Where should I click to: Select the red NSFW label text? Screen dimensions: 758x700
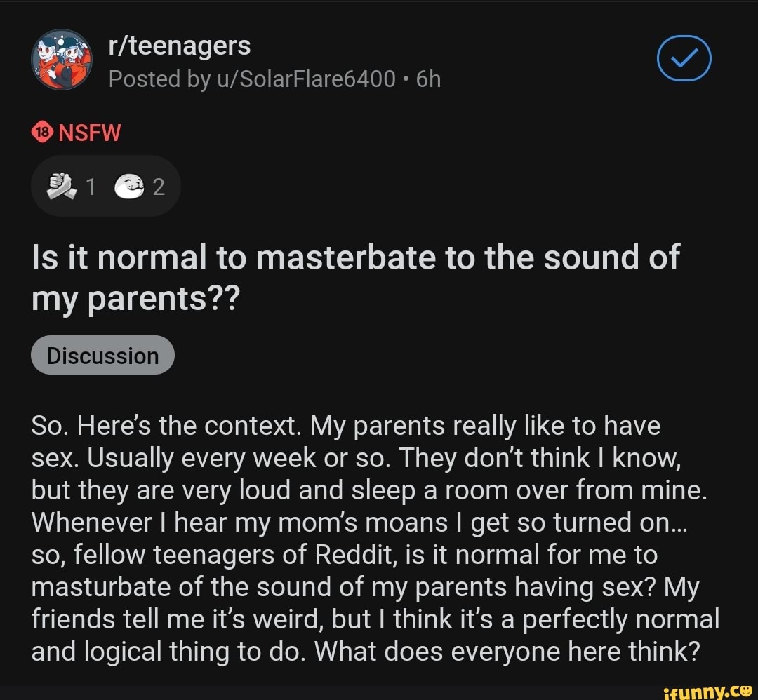pyautogui.click(x=89, y=132)
